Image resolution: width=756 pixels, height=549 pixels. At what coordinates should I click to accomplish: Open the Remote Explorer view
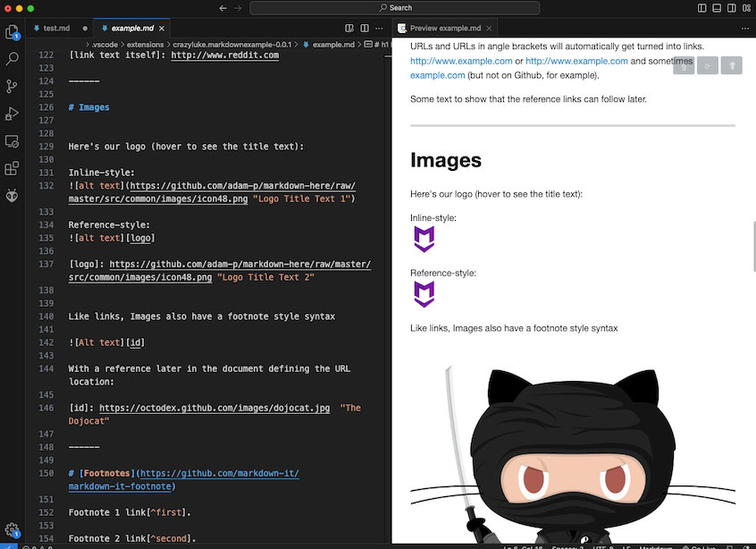click(x=12, y=141)
